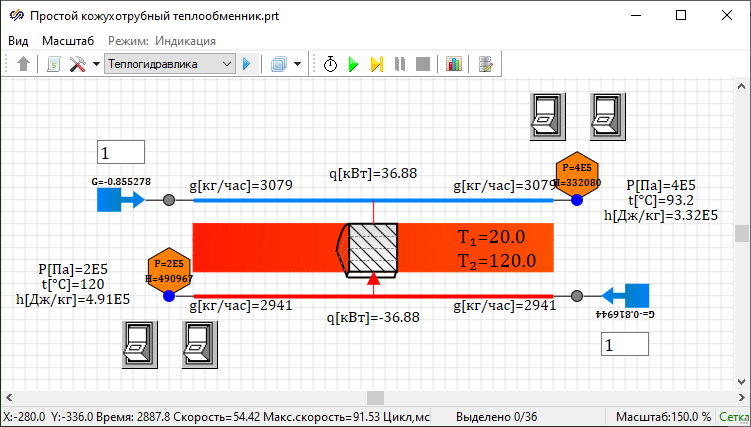
Task: Click the orange-red heat exchanger gradient bar
Action: click(x=260, y=247)
